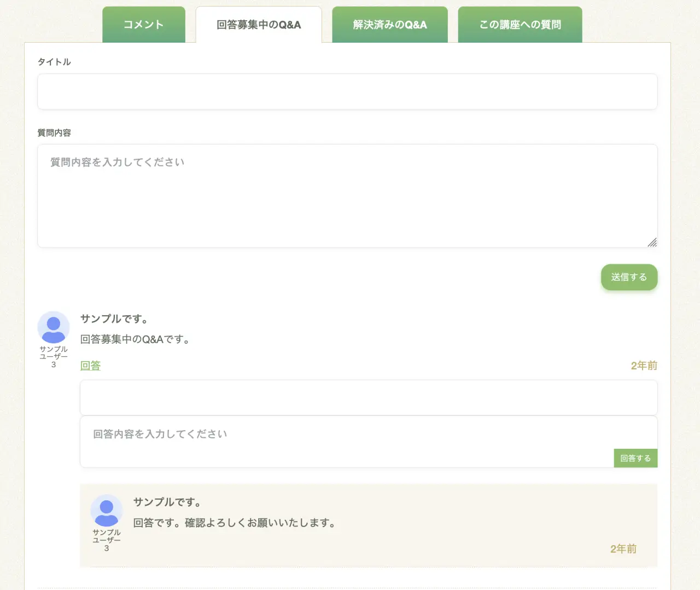Switch to the コメント tab
The width and height of the screenshot is (700, 590).
[143, 25]
